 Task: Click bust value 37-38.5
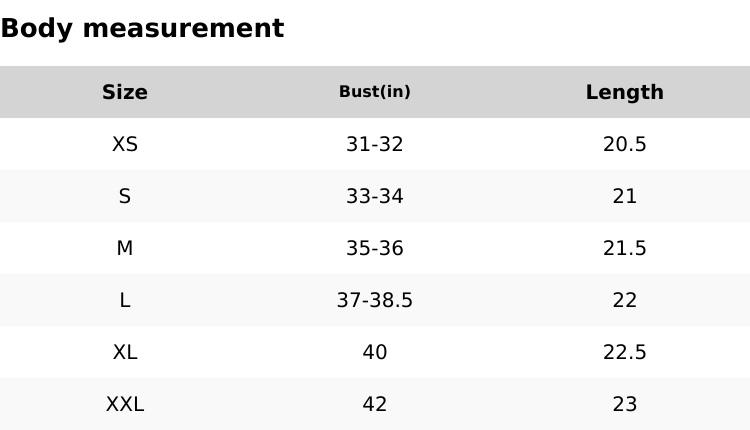pyautogui.click(x=375, y=300)
